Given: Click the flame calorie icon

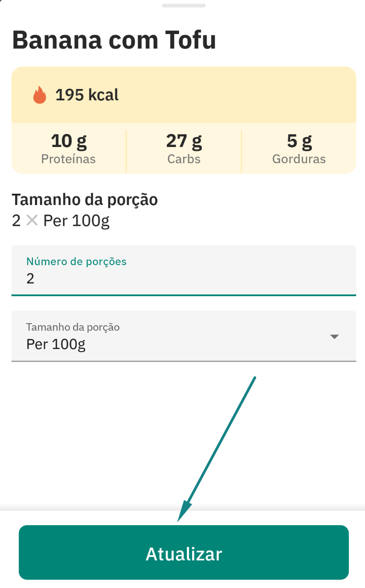Looking at the screenshot, I should point(40,95).
